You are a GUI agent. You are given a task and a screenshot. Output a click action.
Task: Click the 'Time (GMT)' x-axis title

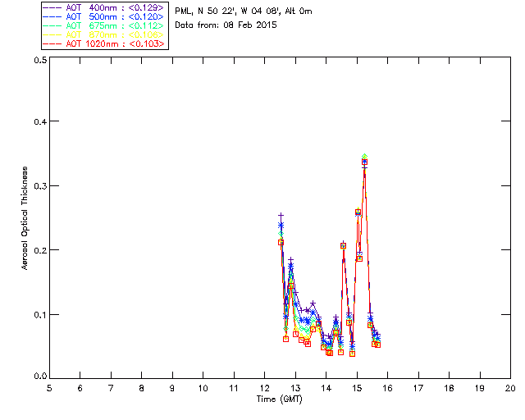(x=279, y=399)
